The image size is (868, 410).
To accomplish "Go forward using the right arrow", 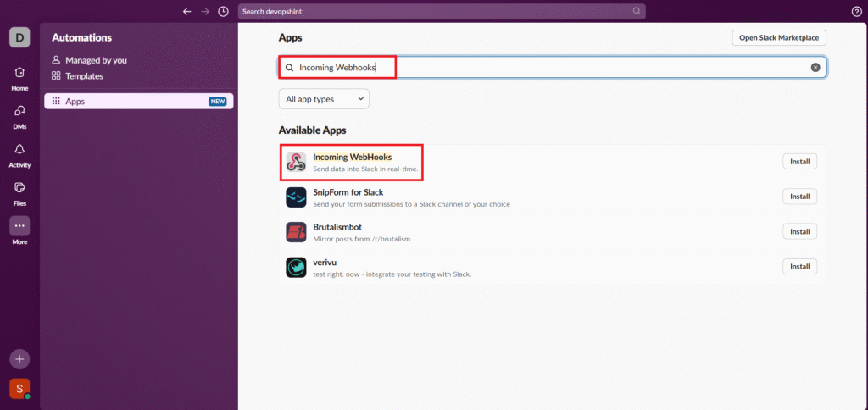I will click(x=205, y=11).
